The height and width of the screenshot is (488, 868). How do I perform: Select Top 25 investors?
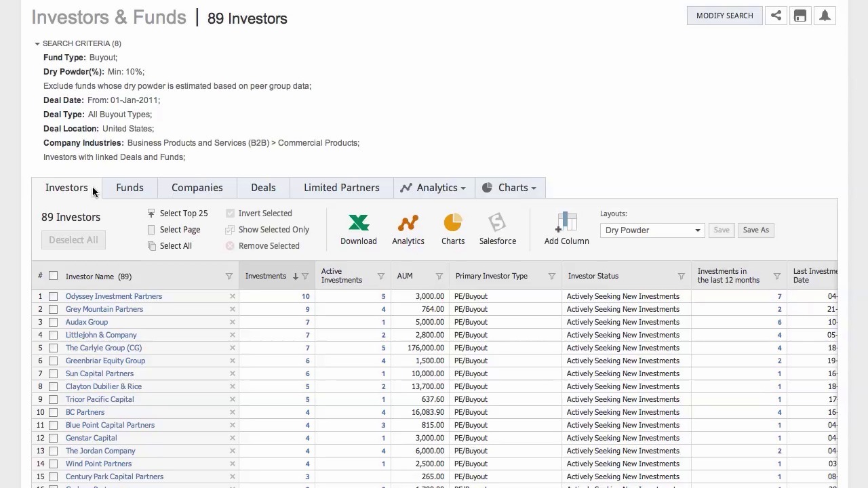(x=178, y=213)
